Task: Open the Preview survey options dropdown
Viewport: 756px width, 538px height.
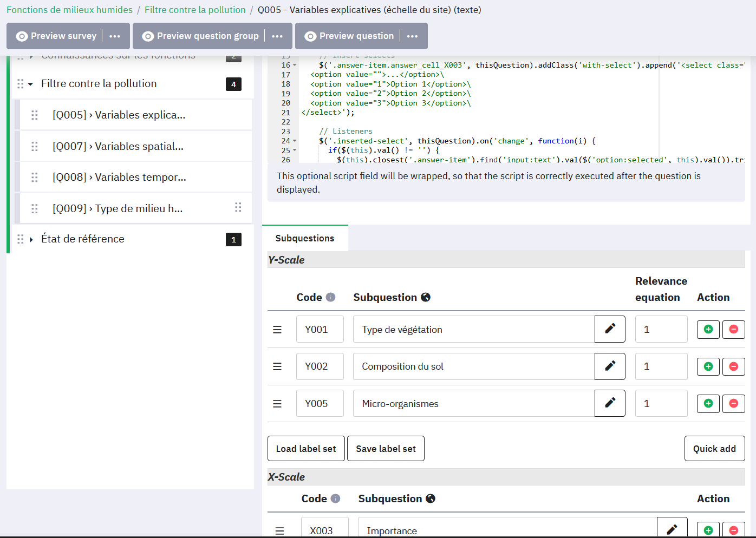Action: pyautogui.click(x=115, y=36)
